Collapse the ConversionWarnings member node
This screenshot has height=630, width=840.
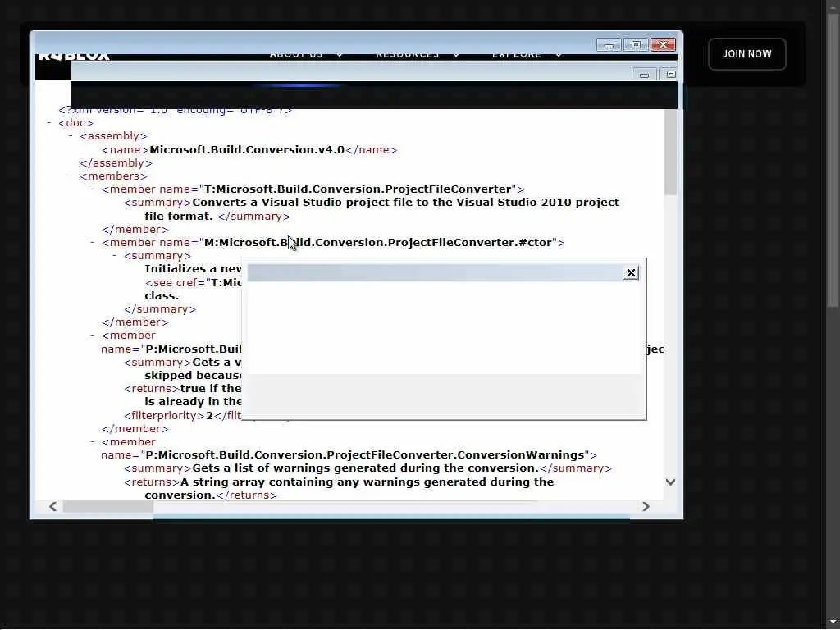pos(92,442)
